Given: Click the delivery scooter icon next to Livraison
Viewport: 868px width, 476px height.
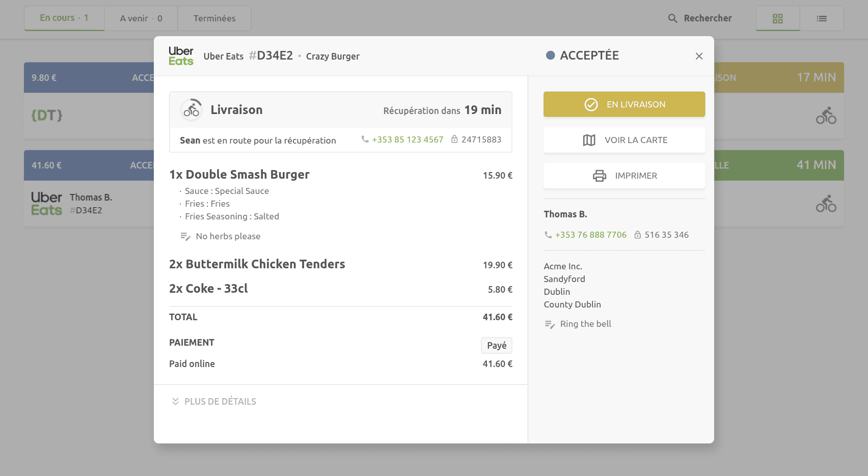Looking at the screenshot, I should tap(191, 109).
